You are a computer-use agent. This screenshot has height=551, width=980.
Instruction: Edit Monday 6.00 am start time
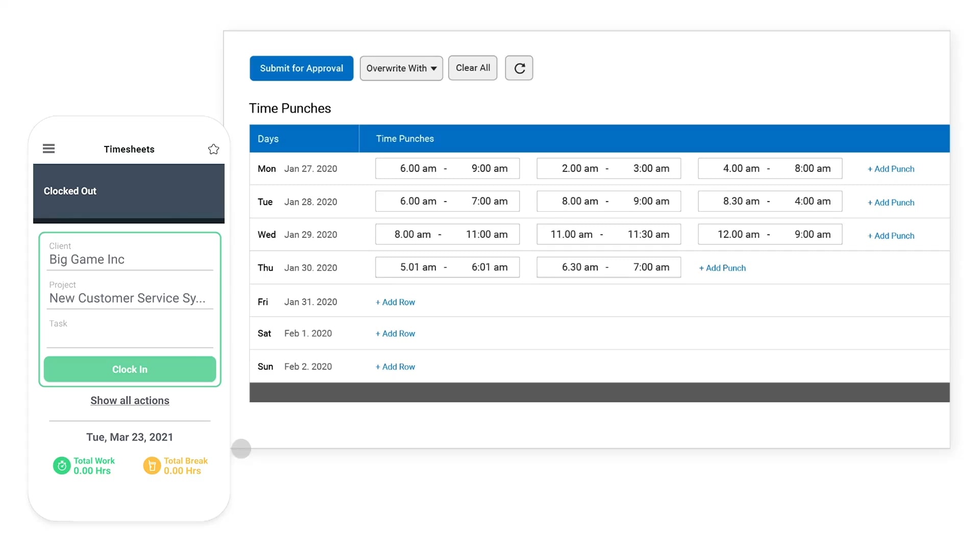pos(418,168)
